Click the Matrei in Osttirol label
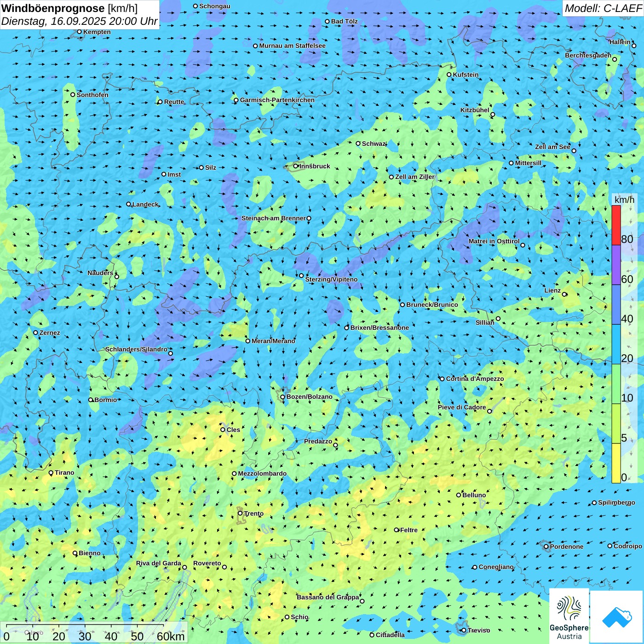The height and width of the screenshot is (644, 644). click(x=494, y=241)
